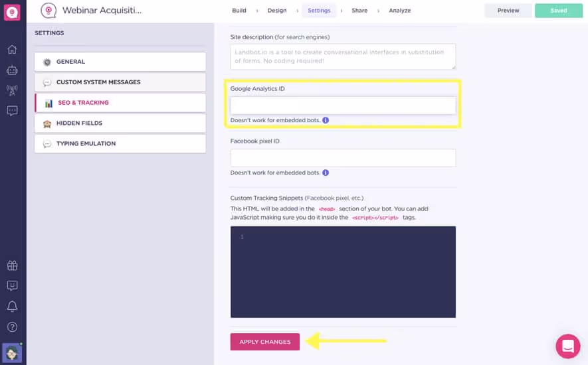Image resolution: width=588 pixels, height=365 pixels.
Task: Open the feedback smiley chat icon
Action: pyautogui.click(x=12, y=286)
